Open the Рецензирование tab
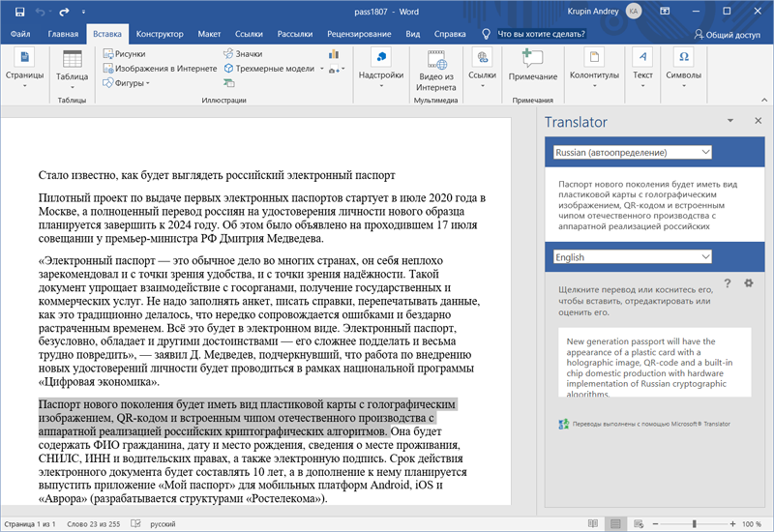This screenshot has height=532, width=774. [358, 34]
